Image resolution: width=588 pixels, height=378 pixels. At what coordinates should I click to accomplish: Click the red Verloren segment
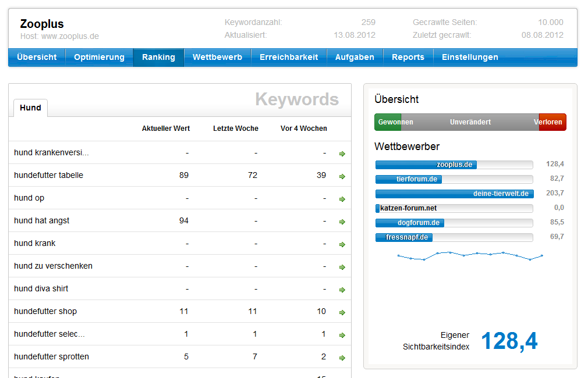[x=552, y=122]
